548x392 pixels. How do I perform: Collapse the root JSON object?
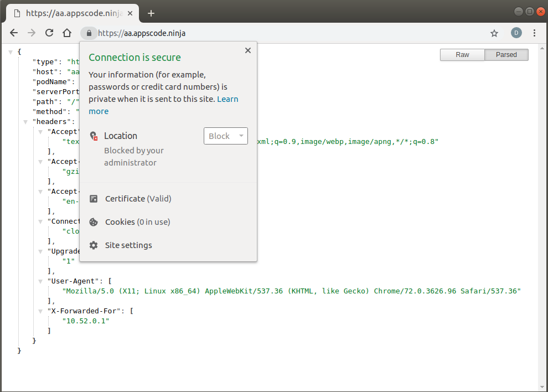pos(11,52)
